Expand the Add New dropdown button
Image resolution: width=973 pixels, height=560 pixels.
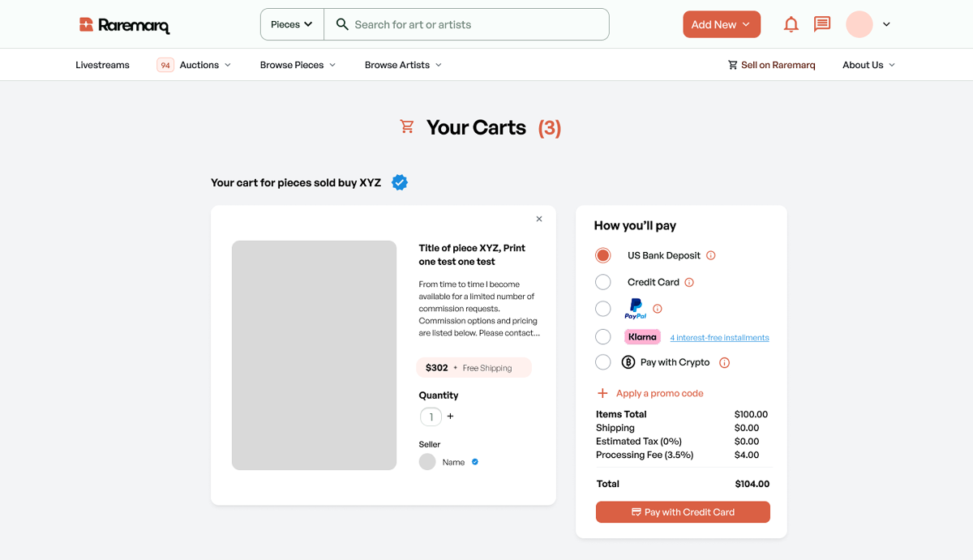[x=721, y=24]
